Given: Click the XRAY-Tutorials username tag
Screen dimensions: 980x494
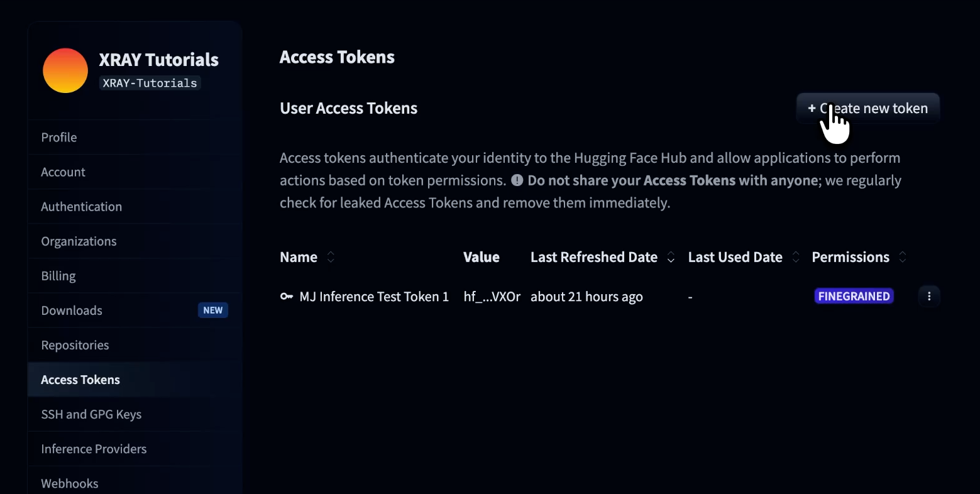Looking at the screenshot, I should pyautogui.click(x=150, y=83).
